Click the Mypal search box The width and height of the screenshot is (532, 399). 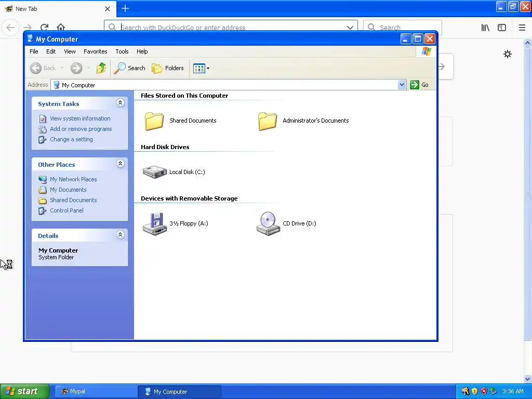pyautogui.click(x=403, y=27)
